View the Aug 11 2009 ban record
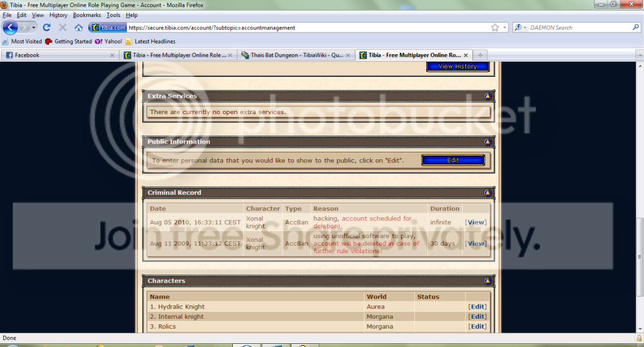Screen dimensions: 644x347 coord(476,244)
